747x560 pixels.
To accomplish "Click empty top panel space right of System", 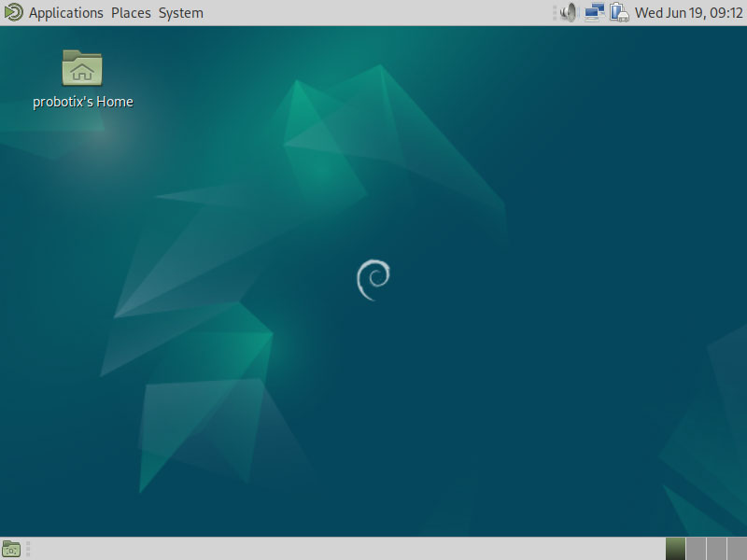I will [x=373, y=13].
